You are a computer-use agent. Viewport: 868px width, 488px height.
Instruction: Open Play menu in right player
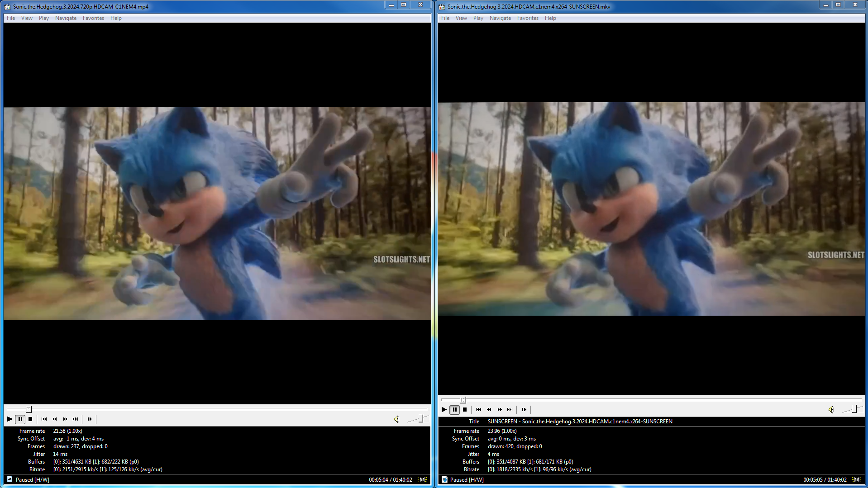(x=478, y=18)
